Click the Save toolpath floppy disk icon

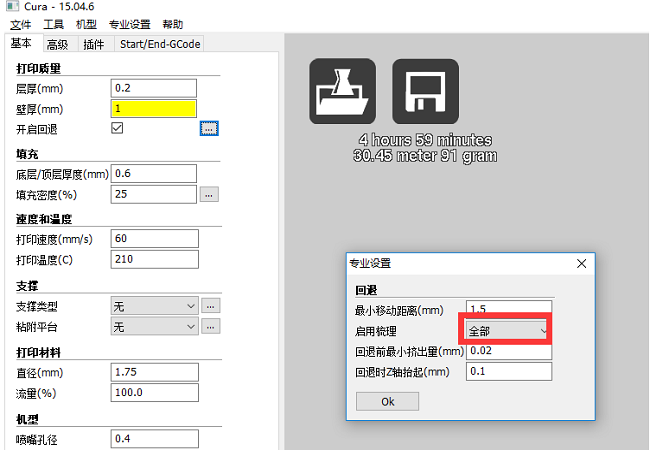pos(425,91)
